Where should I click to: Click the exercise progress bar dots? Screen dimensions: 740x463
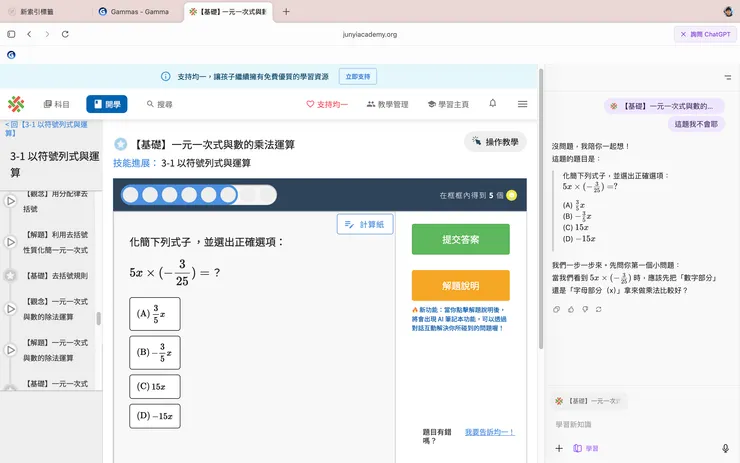(x=199, y=195)
